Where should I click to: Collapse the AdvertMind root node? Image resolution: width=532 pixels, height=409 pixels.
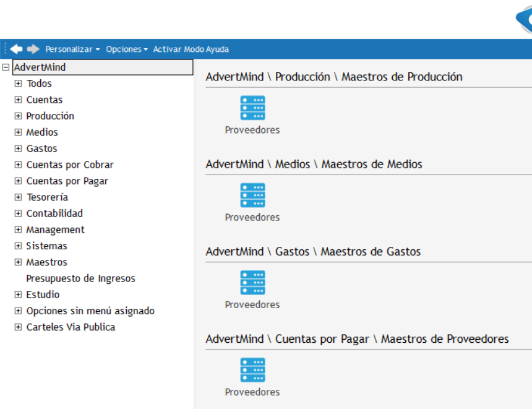(6, 67)
